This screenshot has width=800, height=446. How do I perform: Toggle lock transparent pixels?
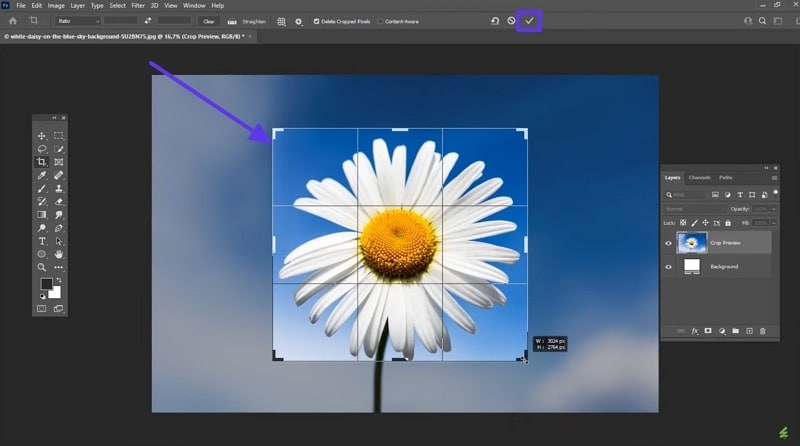(683, 223)
